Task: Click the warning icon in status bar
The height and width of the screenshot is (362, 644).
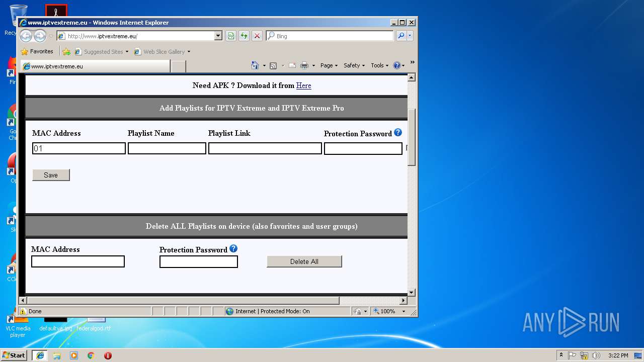Action: point(23,311)
